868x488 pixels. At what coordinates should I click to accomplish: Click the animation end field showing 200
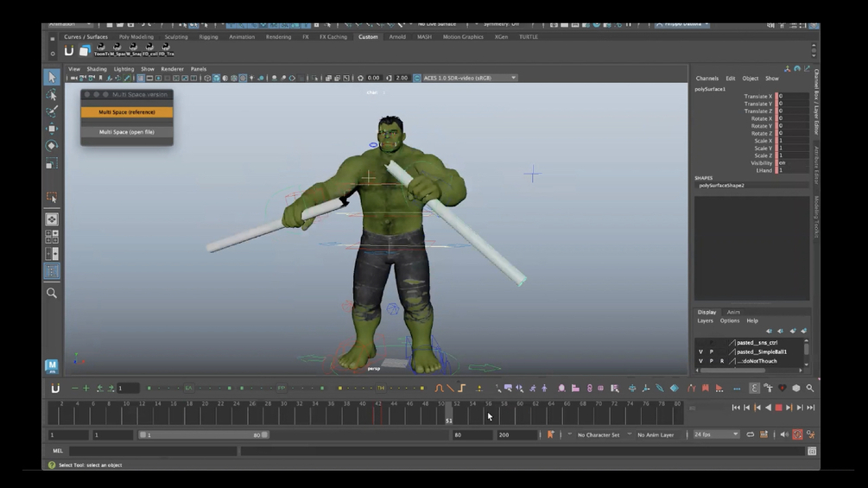click(x=516, y=435)
